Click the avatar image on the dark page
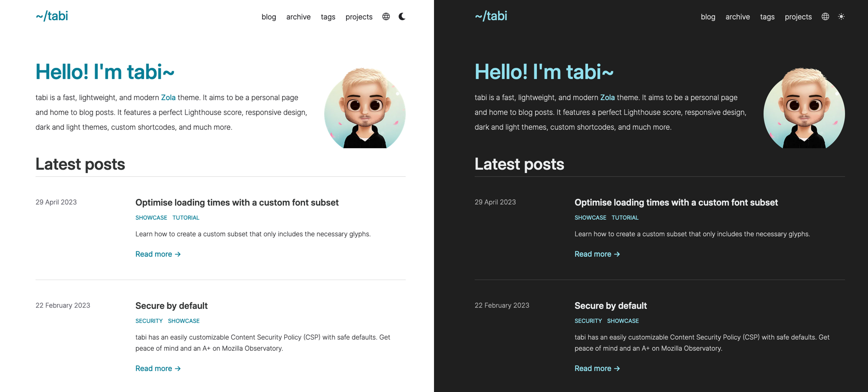The height and width of the screenshot is (392, 868). [x=804, y=108]
